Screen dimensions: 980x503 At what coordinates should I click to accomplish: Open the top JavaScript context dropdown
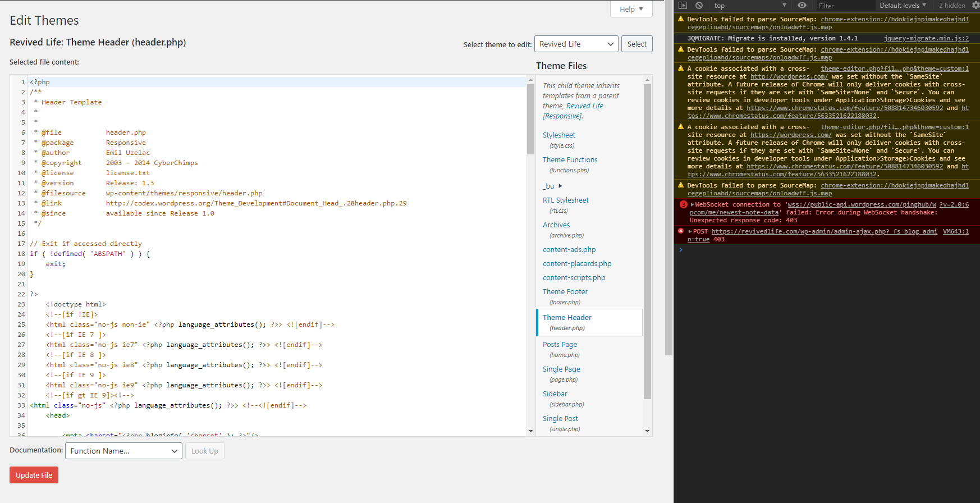(750, 6)
